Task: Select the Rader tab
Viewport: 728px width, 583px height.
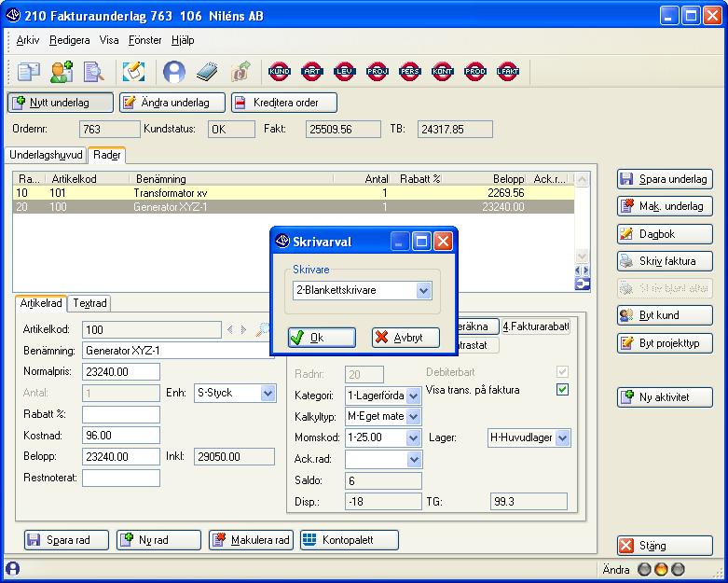Action: (107, 155)
